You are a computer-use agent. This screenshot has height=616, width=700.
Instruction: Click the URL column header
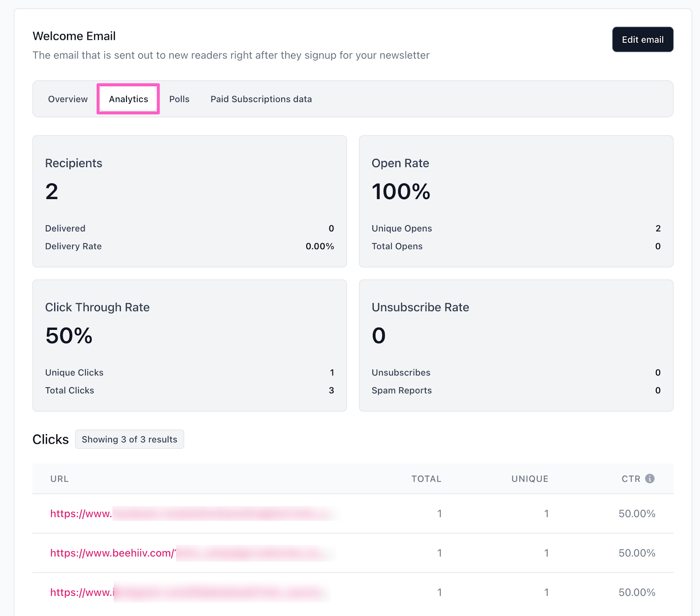click(59, 479)
